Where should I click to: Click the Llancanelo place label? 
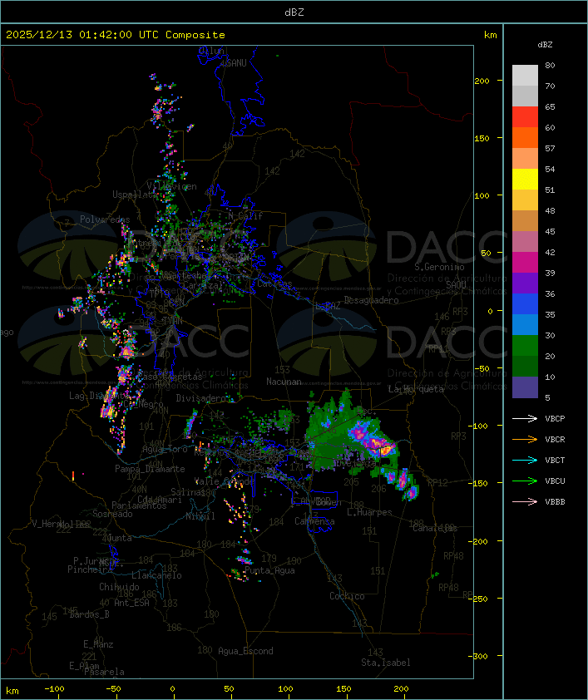[156, 575]
